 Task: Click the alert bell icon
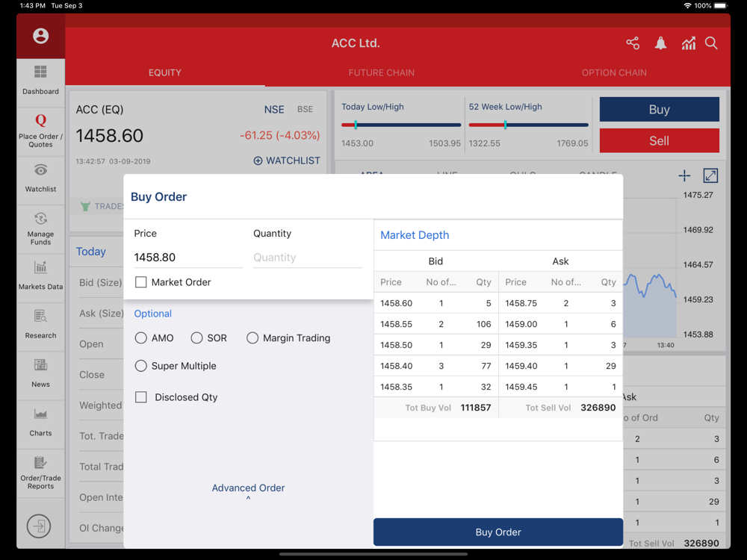coord(660,43)
